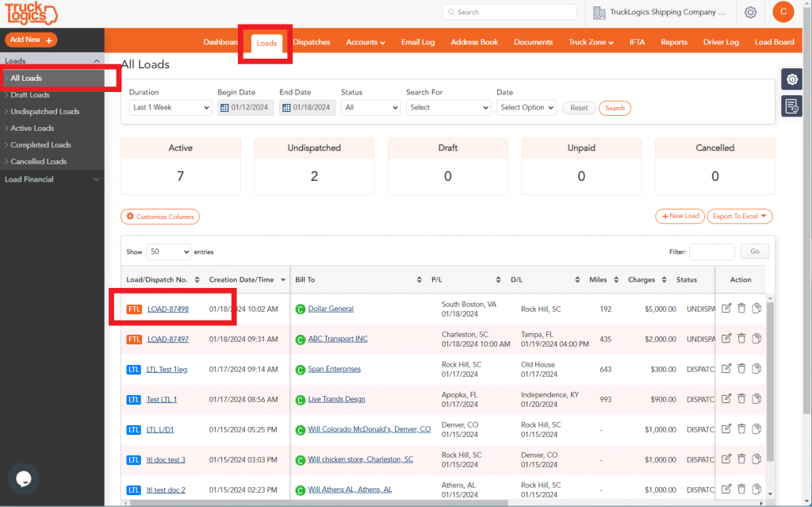The width and height of the screenshot is (812, 507).
Task: Edit LTL L/D1 with pencil icon
Action: point(726,428)
